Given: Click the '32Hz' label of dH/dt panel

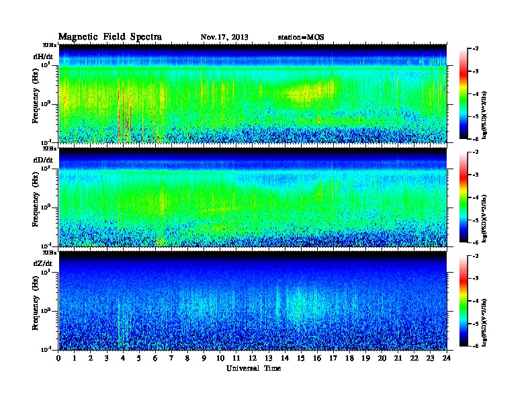Looking at the screenshot, I should click(50, 45).
